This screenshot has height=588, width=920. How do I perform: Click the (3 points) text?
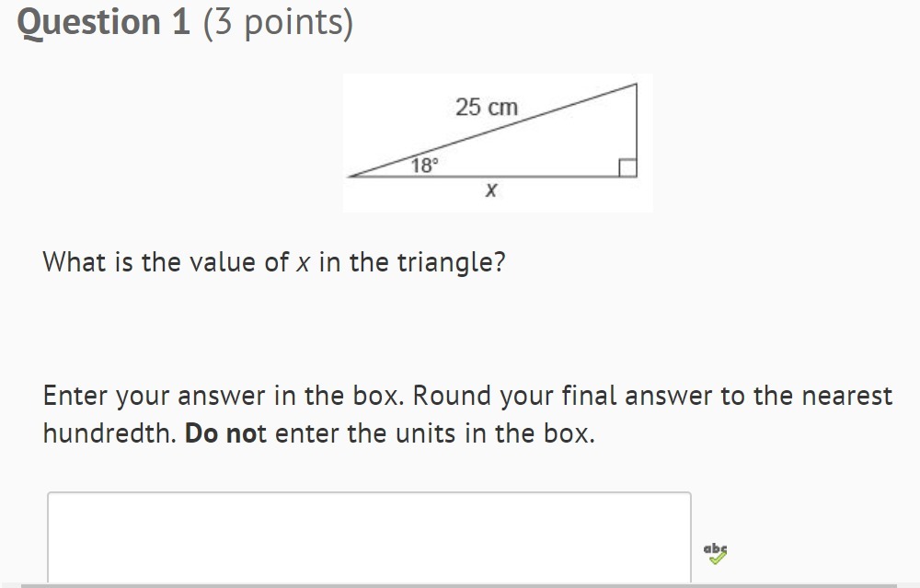tap(278, 24)
